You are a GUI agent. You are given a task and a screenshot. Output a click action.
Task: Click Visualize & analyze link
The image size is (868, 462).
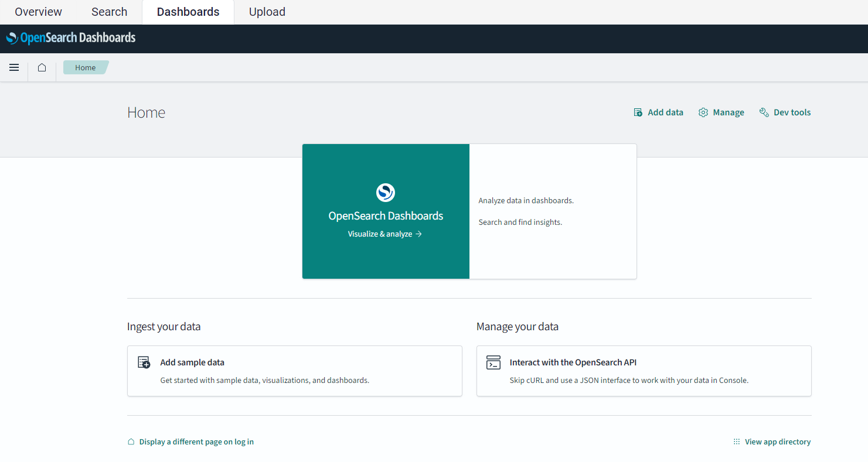coord(385,234)
